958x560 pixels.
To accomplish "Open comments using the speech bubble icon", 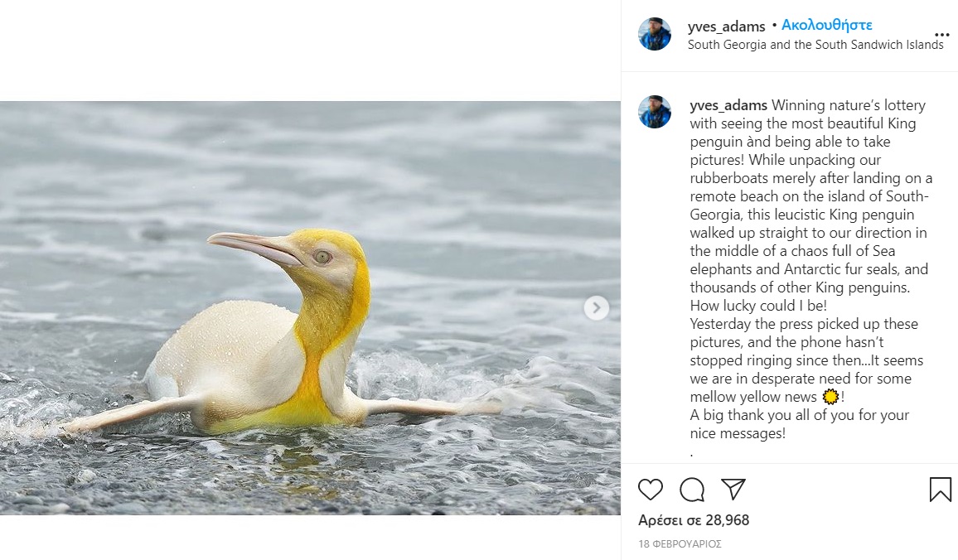I will (x=692, y=490).
